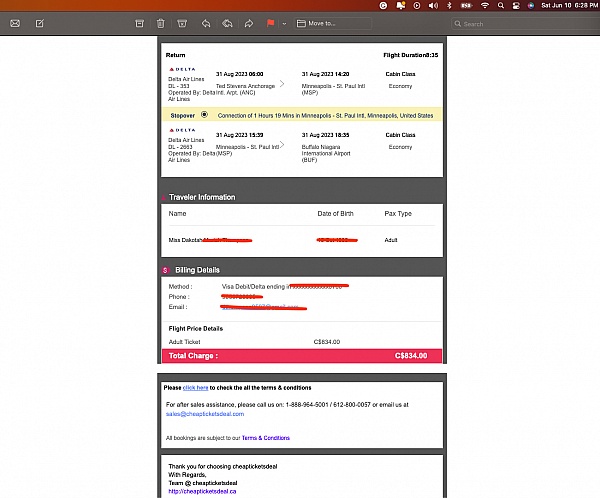Click the Adult Ticket price C$834.00
600x498 pixels.
327,342
